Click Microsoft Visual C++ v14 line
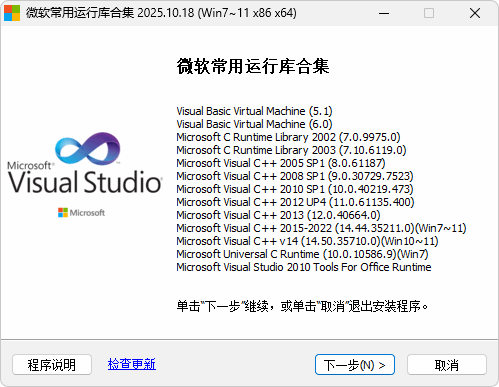499x387 pixels. click(307, 241)
